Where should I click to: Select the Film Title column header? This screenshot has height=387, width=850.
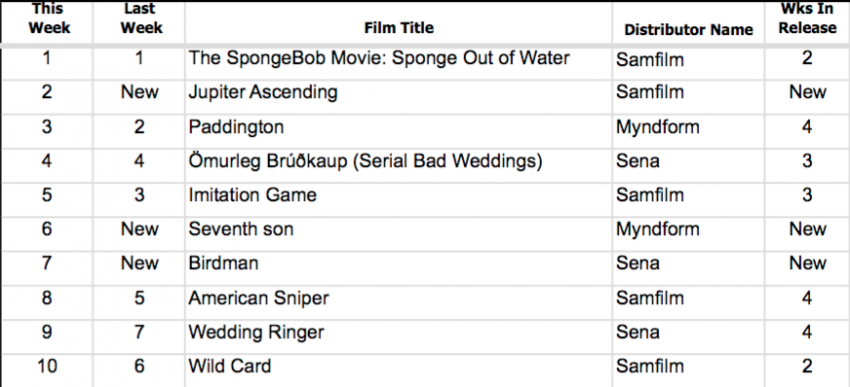tap(398, 28)
